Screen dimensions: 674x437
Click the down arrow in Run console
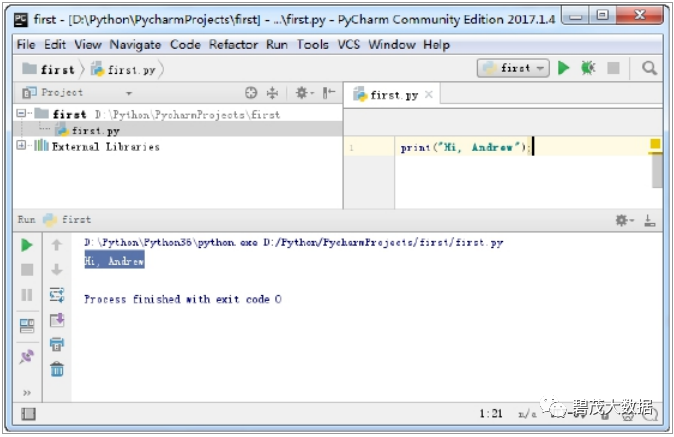point(57,270)
